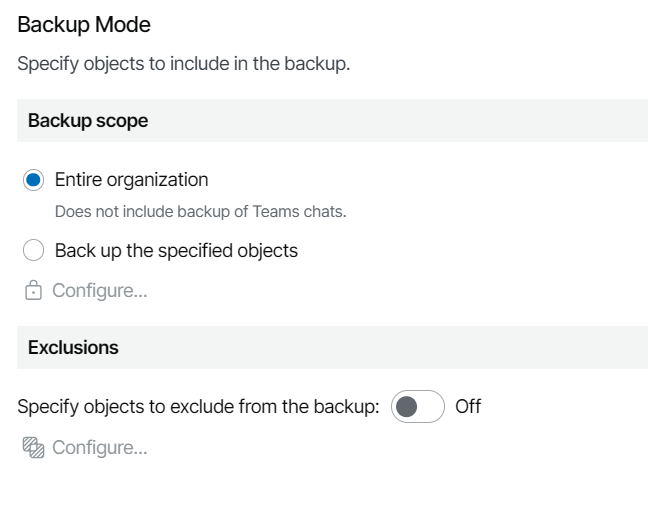Click the blue dot in Entire organization radio
The height and width of the screenshot is (514, 648).
pos(33,180)
